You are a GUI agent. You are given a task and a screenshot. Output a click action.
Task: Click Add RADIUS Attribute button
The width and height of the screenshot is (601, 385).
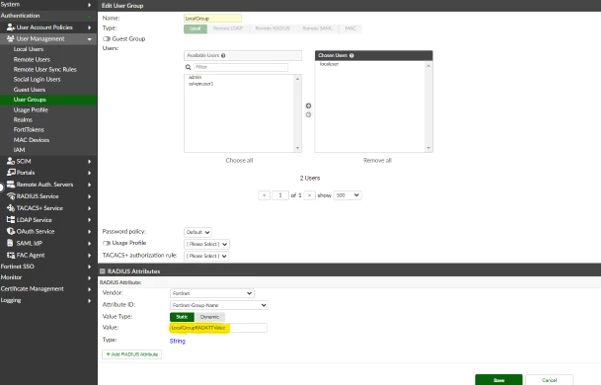(x=132, y=354)
